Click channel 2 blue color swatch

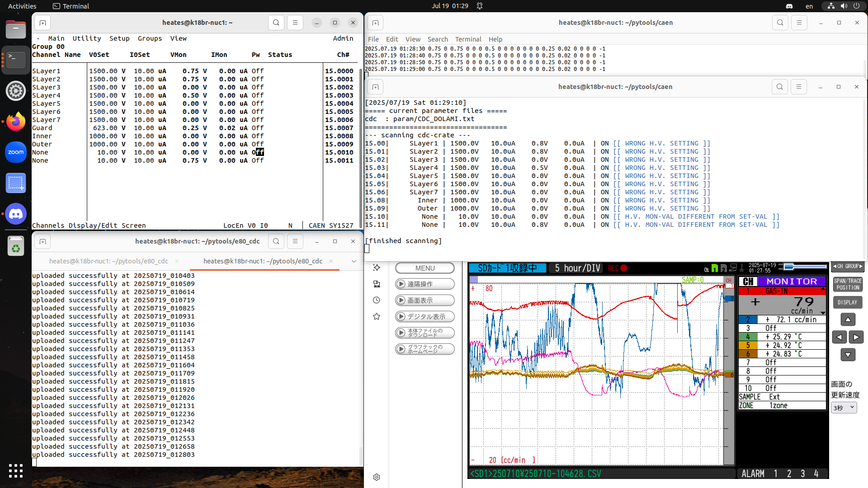[748, 319]
